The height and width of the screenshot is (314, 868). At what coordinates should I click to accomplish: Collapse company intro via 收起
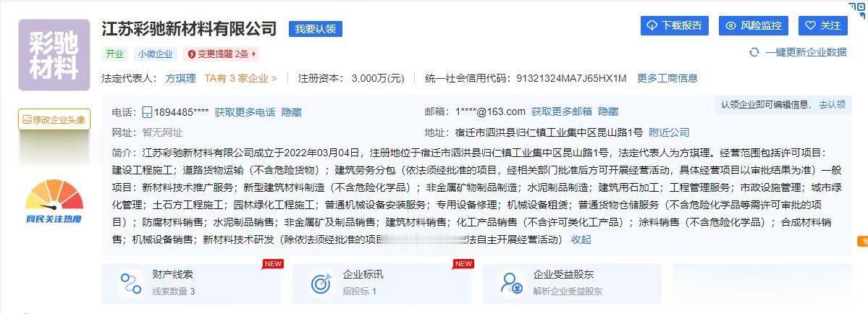(581, 239)
